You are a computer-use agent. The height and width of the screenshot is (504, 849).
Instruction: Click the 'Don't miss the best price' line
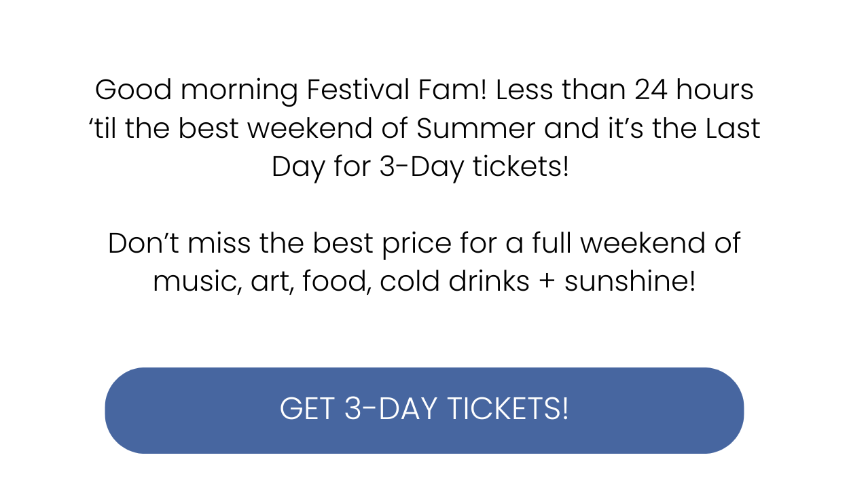tap(424, 243)
